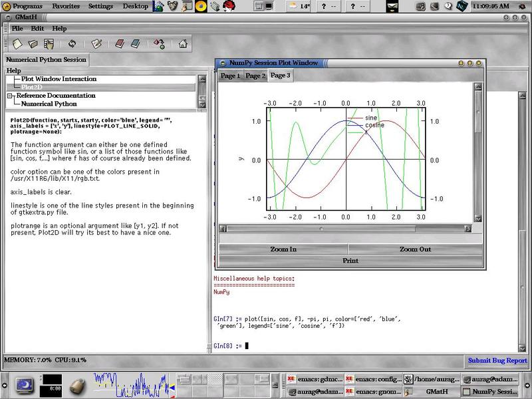Click the mail envelope applet in top panel
The width and height of the screenshot is (532, 399).
point(392,6)
